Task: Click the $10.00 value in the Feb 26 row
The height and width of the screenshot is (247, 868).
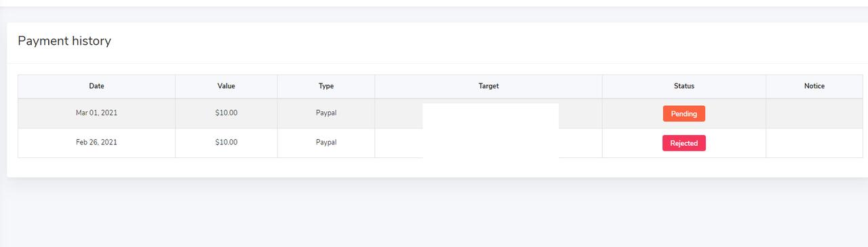Action: (x=226, y=142)
